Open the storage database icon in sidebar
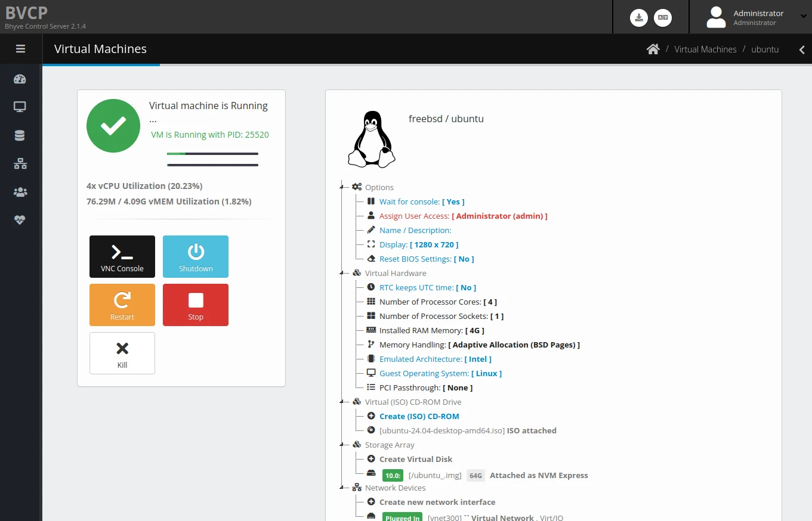Image resolution: width=812 pixels, height=521 pixels. coord(20,136)
